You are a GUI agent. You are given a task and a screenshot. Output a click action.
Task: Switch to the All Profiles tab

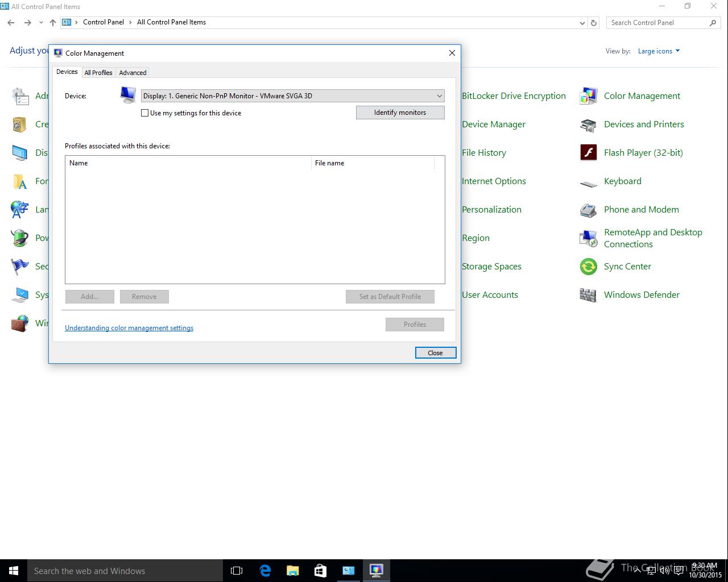pos(98,73)
